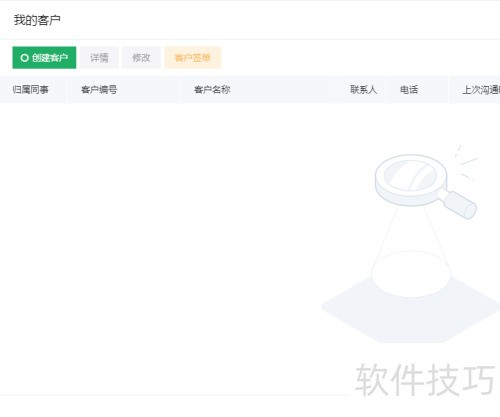Image resolution: width=500 pixels, height=417 pixels.
Task: Select the 联系人 column header
Action: pyautogui.click(x=364, y=90)
